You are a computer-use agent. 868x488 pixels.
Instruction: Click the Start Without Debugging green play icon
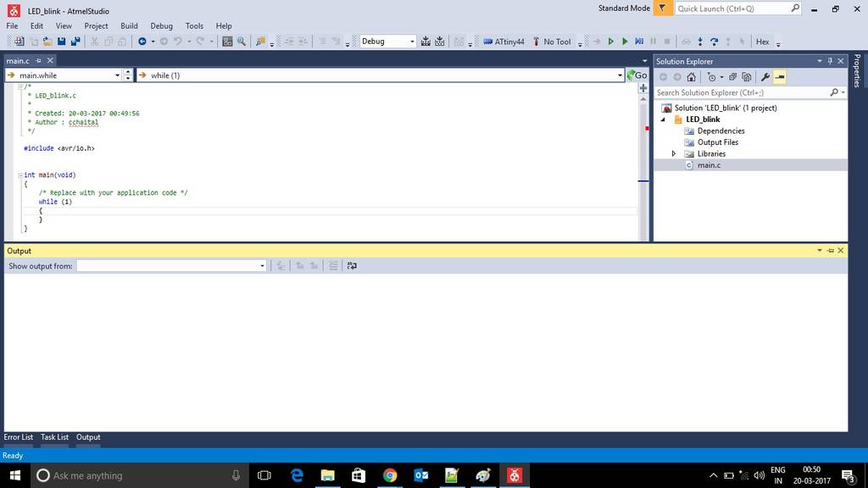625,42
